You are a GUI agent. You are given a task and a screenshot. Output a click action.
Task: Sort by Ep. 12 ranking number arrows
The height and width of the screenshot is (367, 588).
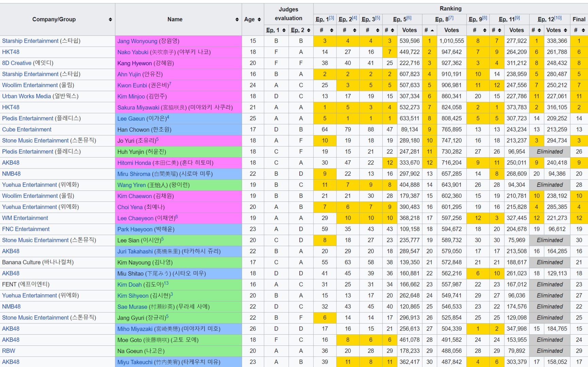point(539,30)
